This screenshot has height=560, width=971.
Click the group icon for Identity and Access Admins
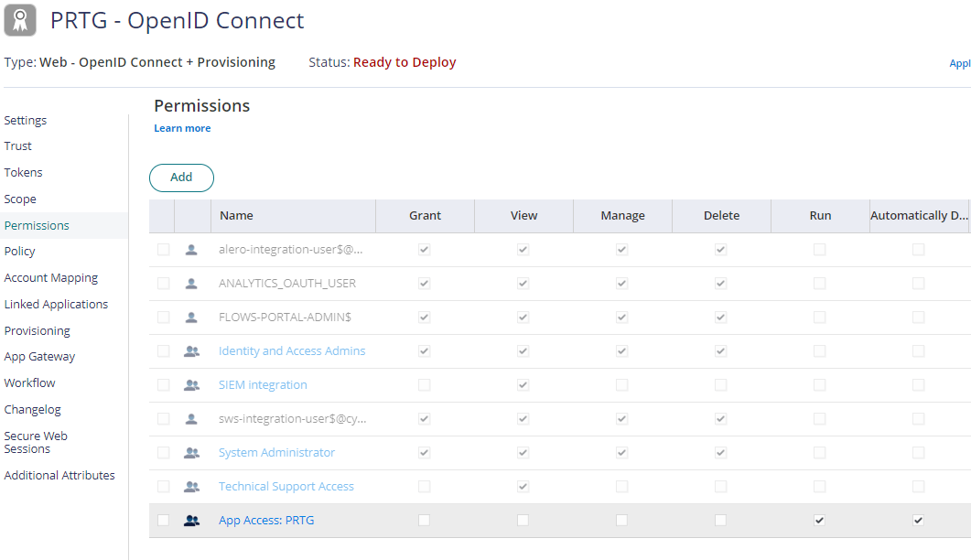pos(191,350)
